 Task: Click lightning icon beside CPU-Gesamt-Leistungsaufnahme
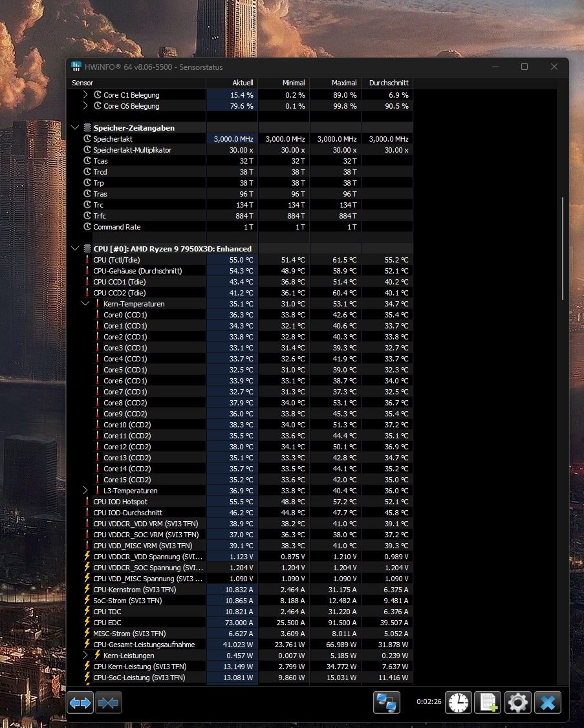pos(87,645)
